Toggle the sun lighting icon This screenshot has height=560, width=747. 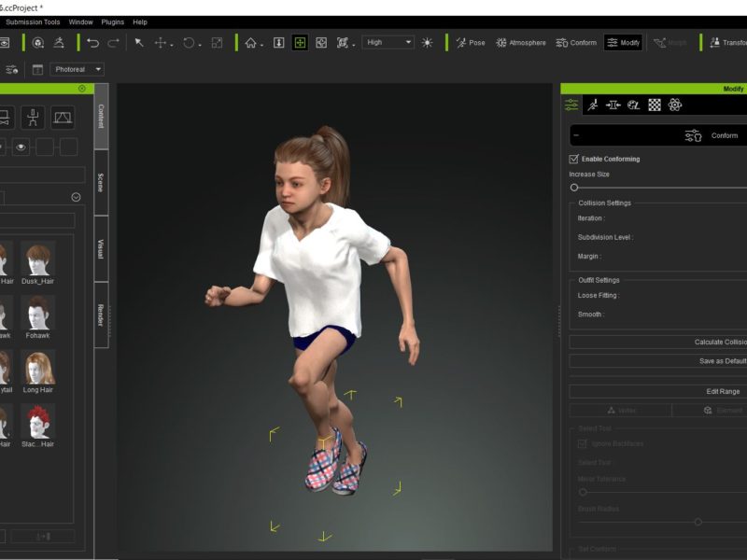[x=427, y=43]
